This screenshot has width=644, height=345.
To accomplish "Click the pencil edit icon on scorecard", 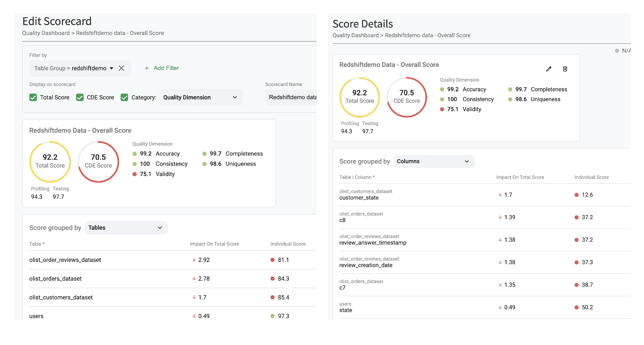I will point(549,69).
